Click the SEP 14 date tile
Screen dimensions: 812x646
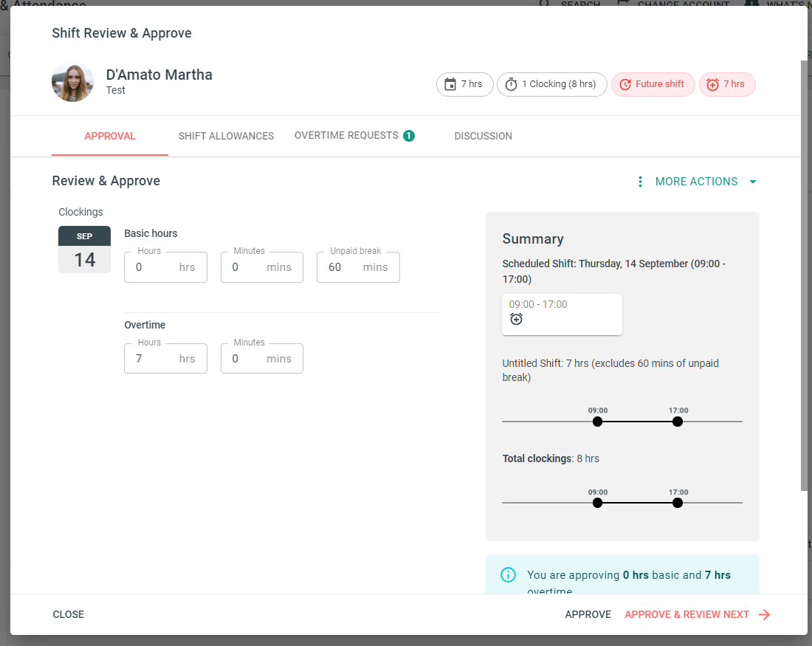coord(84,250)
